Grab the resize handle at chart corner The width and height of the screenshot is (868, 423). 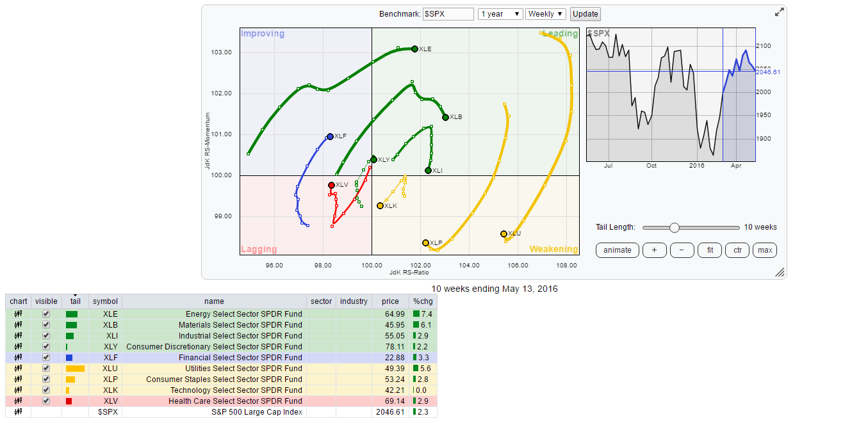(x=780, y=273)
